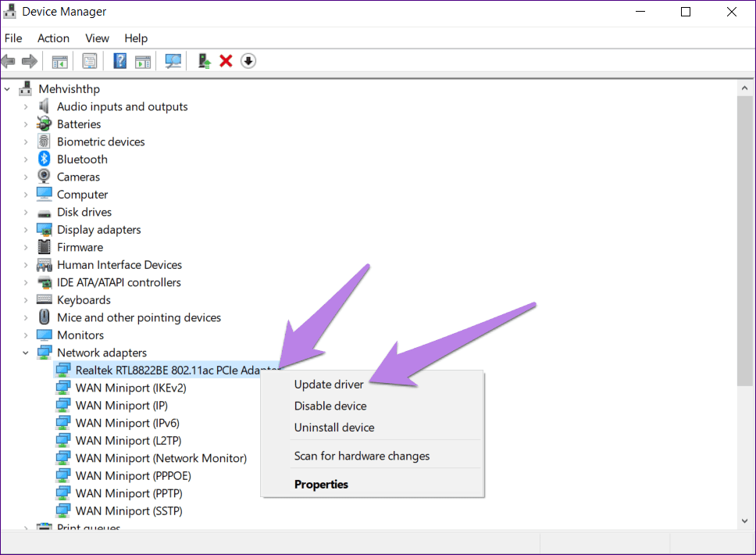This screenshot has width=756, height=555.
Task: Click the Disk drives icon
Action: [44, 213]
